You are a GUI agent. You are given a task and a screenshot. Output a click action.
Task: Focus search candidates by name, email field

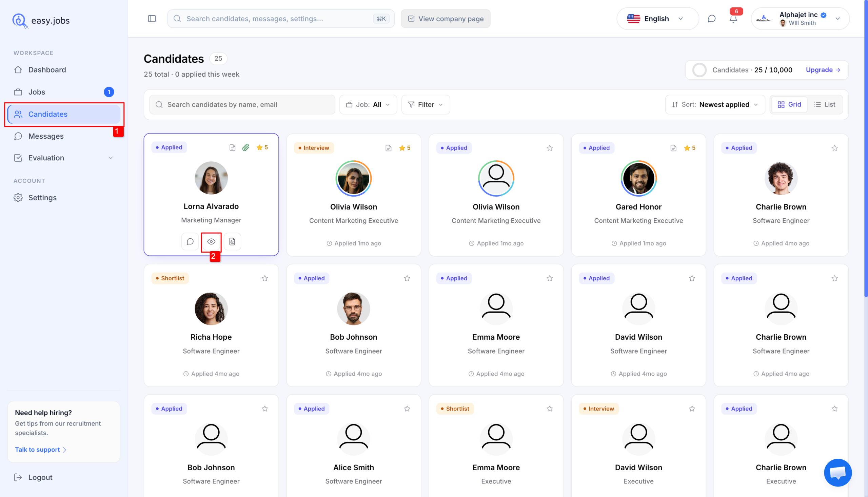[x=242, y=104]
